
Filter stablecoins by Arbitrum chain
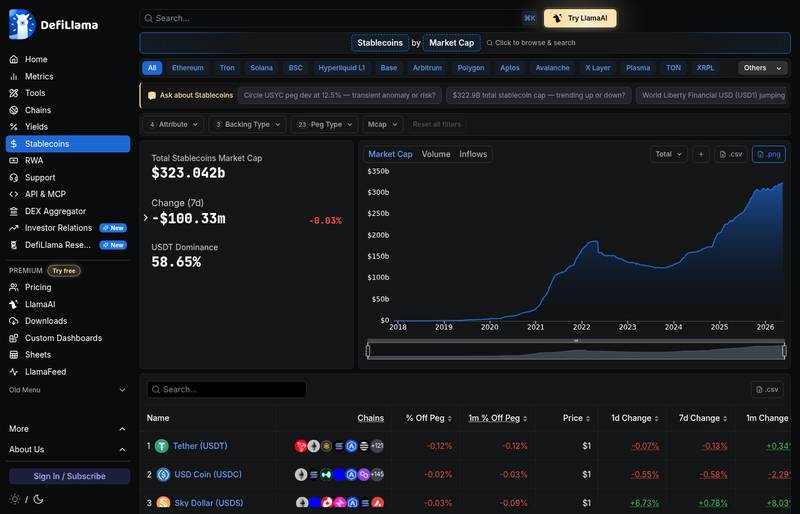coord(427,68)
